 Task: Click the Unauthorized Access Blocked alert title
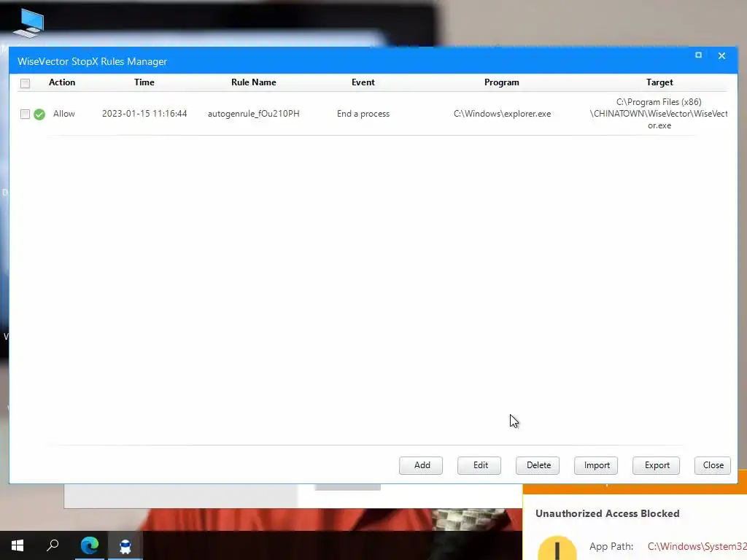point(608,514)
